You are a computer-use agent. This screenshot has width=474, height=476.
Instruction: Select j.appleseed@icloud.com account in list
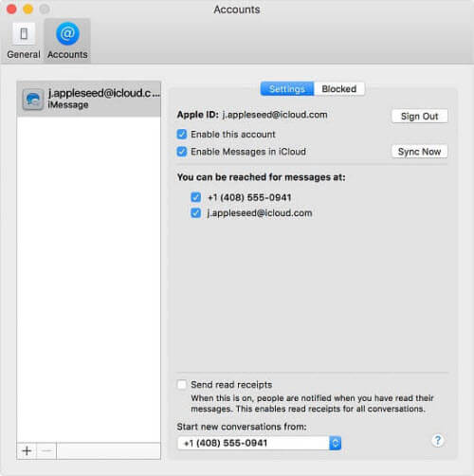(x=89, y=99)
